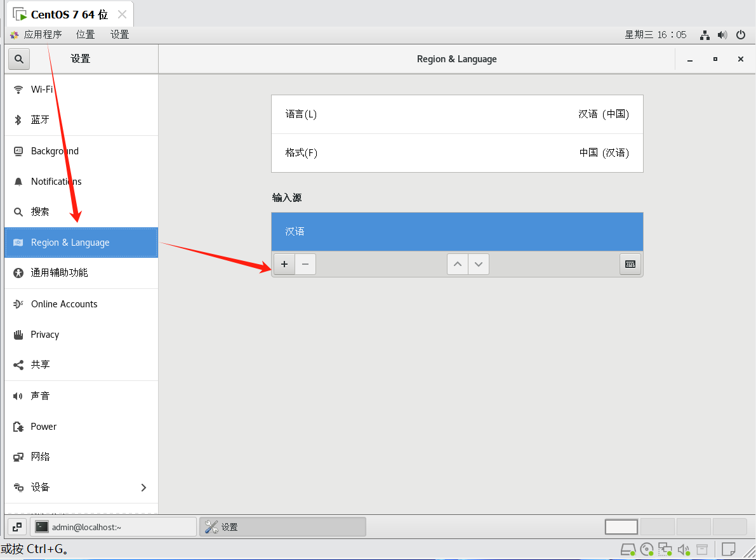The image size is (756, 560).
Task: Click the search magnifier button in Settings
Action: coord(19,59)
